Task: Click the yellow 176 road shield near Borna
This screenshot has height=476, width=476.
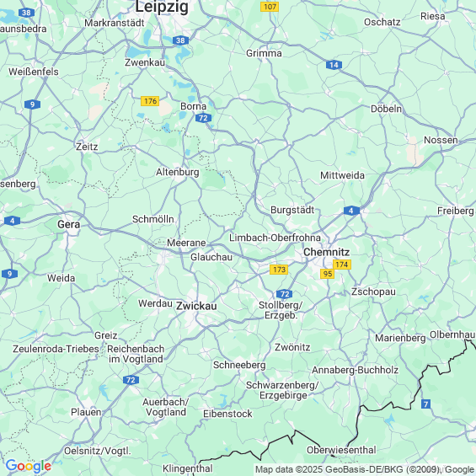Action: pyautogui.click(x=150, y=101)
